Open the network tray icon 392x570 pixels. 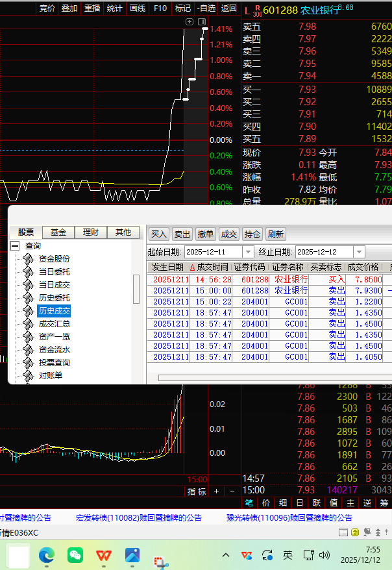[x=308, y=555]
